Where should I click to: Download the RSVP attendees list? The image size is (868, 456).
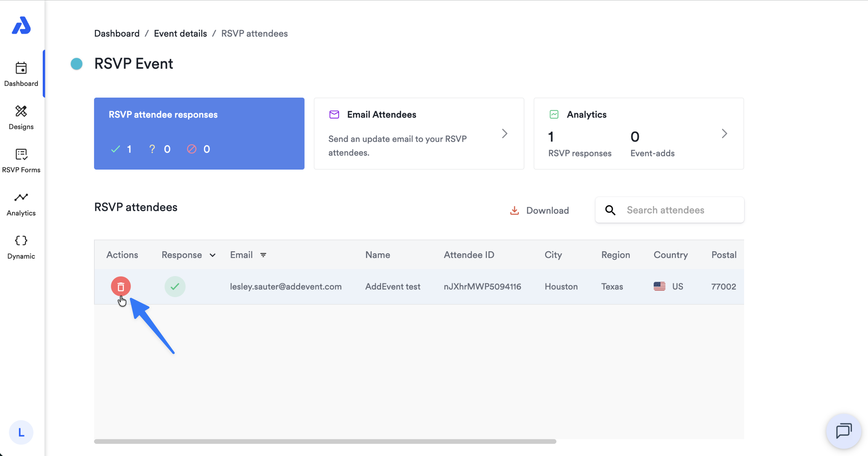coord(539,211)
